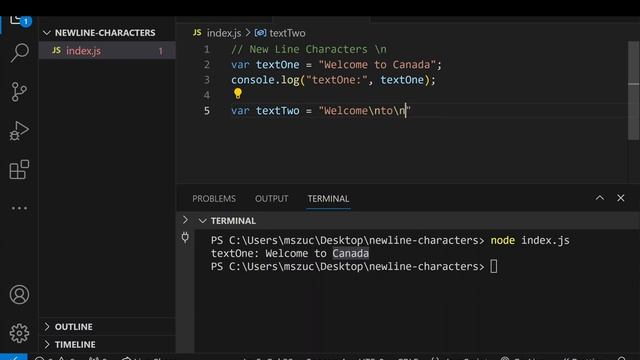Open the Extensions view
Image resolution: width=640 pixels, height=360 pixels.
19,169
